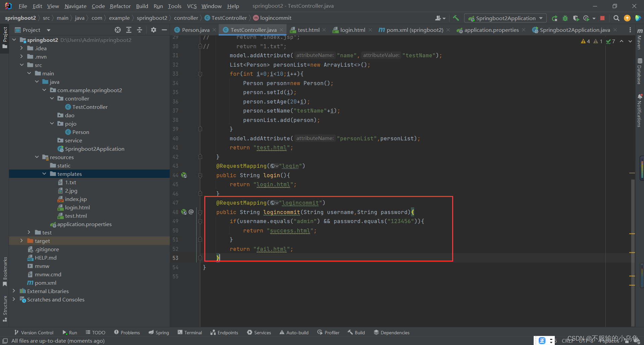
Task: Expand the .idea folder
Action: tap(21, 48)
